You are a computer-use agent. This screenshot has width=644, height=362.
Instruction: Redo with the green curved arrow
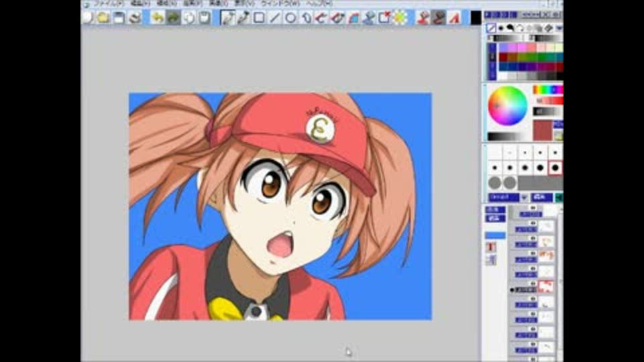173,17
